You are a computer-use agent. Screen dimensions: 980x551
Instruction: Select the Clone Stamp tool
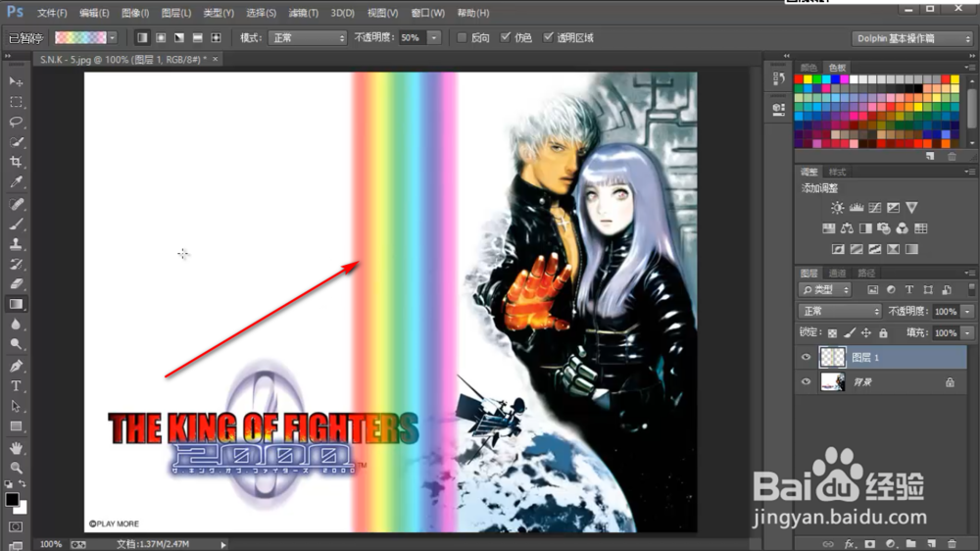click(x=16, y=244)
